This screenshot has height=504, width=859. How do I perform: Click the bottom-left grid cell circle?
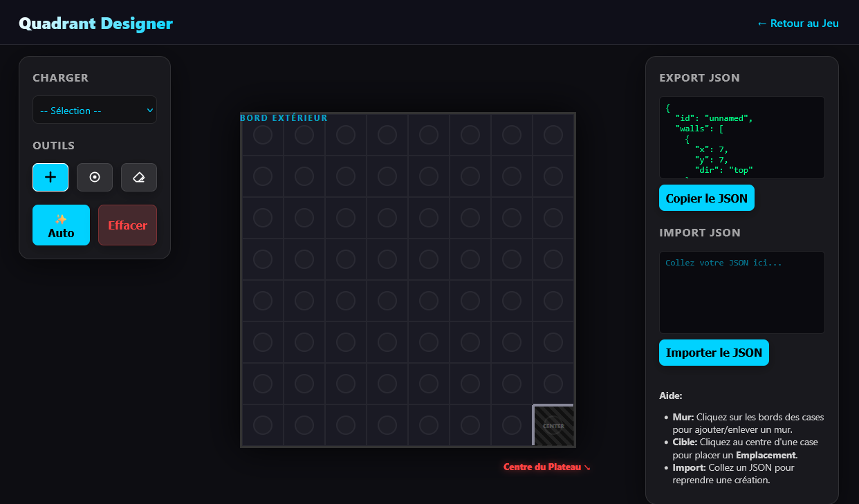262,424
